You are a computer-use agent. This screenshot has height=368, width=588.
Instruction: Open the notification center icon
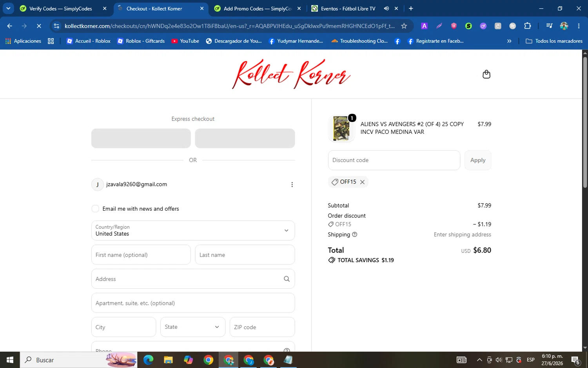[x=575, y=360]
